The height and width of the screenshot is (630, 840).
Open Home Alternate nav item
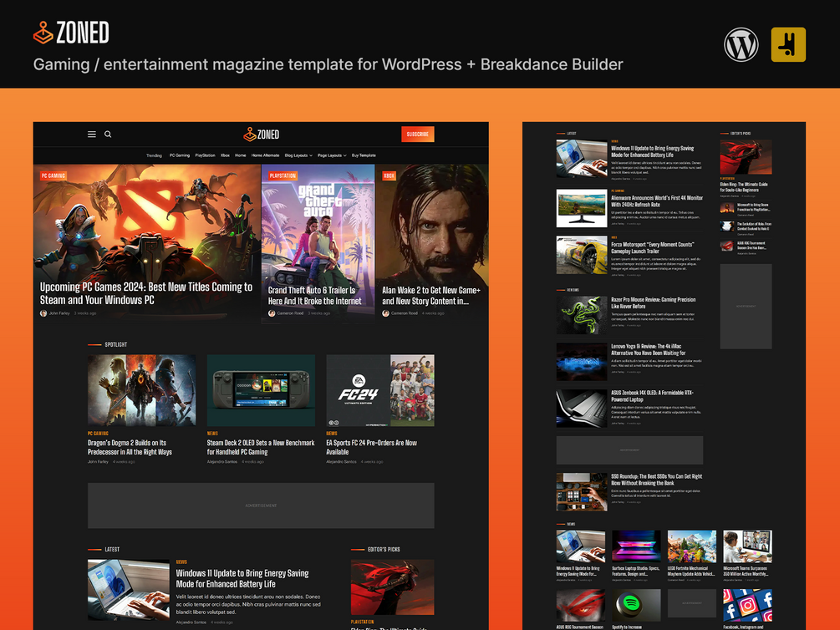(265, 155)
